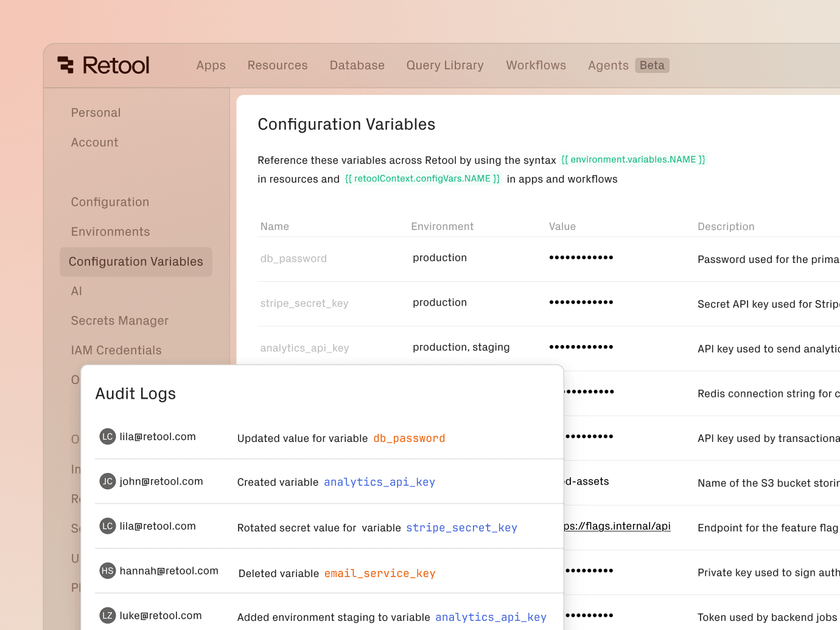Click john@retool.com in the audit logs
The height and width of the screenshot is (630, 840).
pyautogui.click(x=161, y=481)
